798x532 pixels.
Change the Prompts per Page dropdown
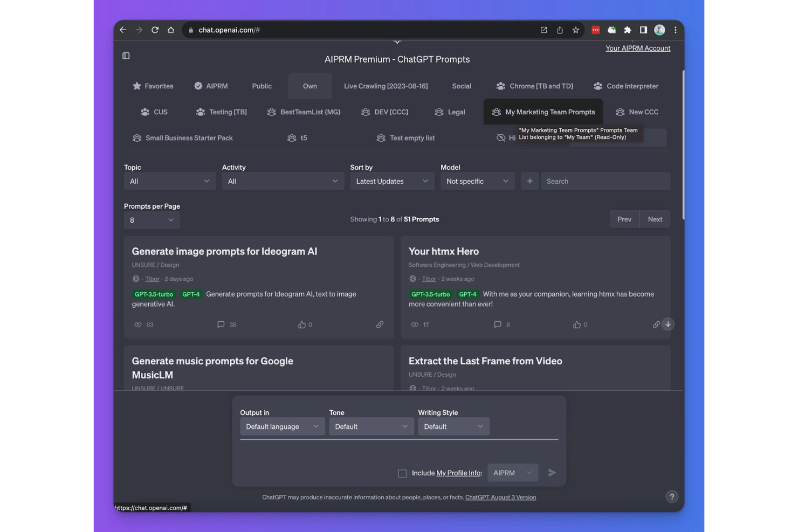pyautogui.click(x=152, y=220)
